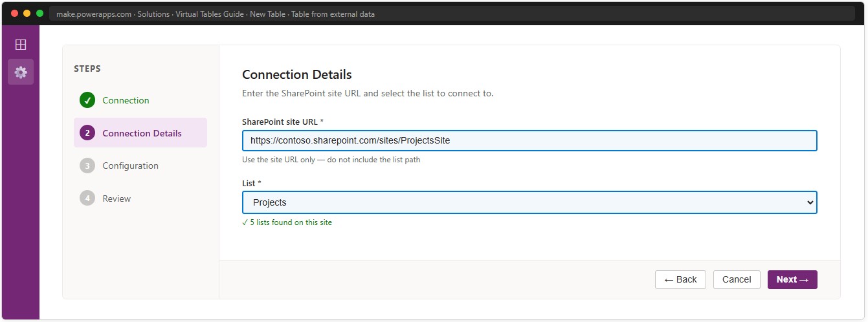Open the settings gear in sidebar
Screen dimensions: 868x322
point(21,72)
